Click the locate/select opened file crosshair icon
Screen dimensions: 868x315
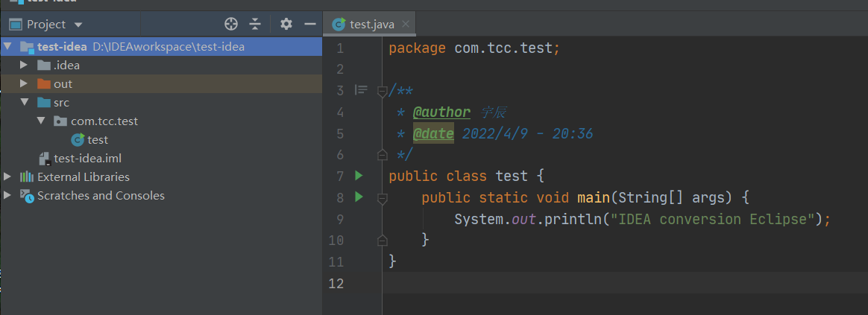231,24
